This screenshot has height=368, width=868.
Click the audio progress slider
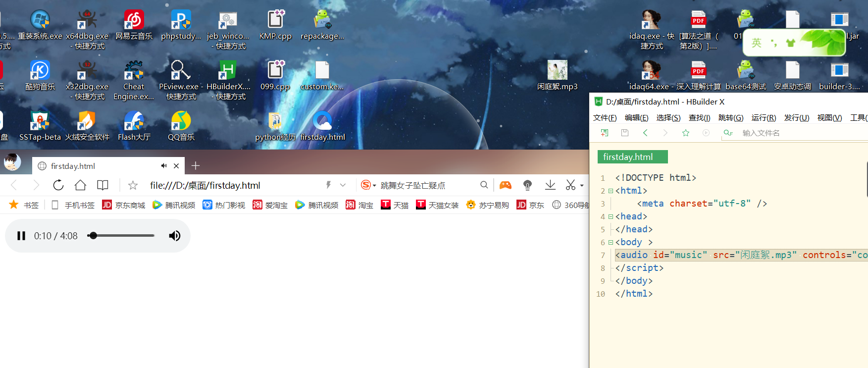[x=121, y=236]
